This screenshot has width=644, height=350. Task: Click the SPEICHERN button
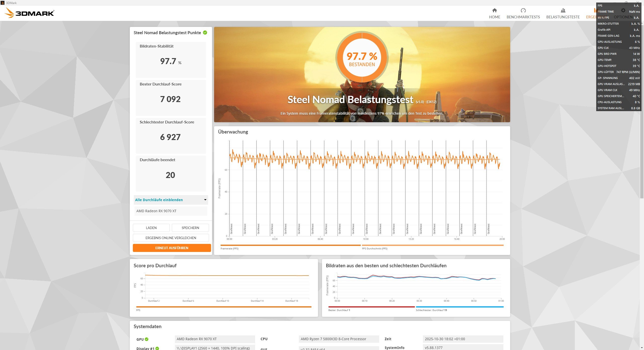click(190, 228)
